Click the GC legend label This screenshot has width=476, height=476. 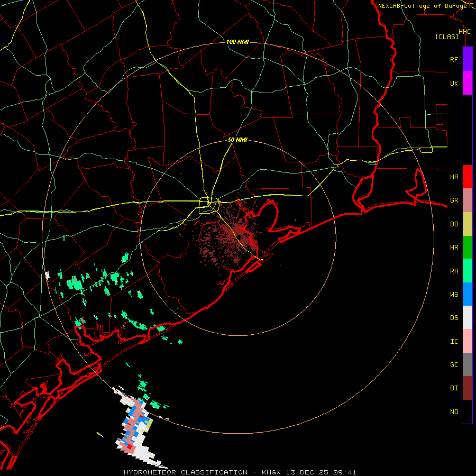[x=454, y=365]
